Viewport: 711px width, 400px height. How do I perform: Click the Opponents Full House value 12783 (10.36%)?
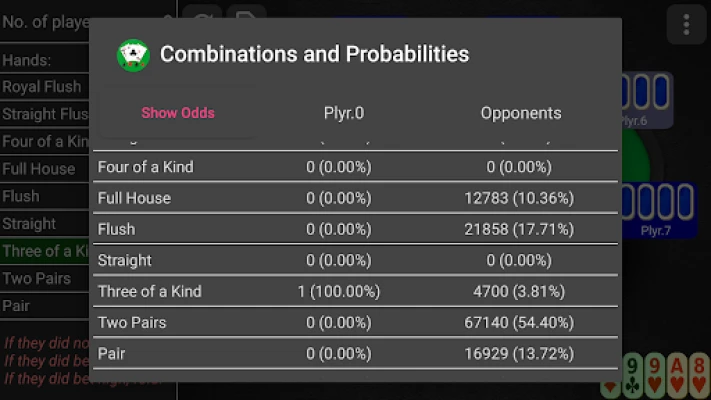(x=521, y=198)
